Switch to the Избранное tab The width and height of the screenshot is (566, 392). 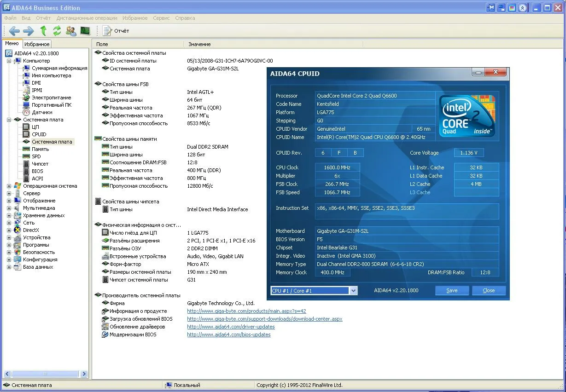pos(37,44)
